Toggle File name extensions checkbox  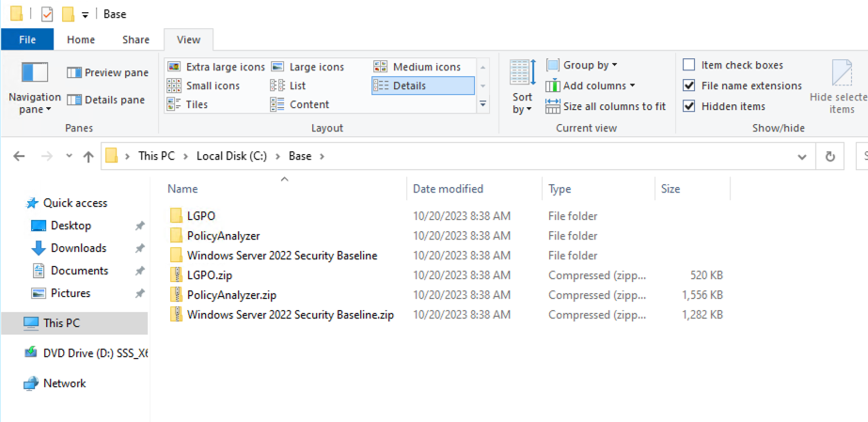[x=688, y=86]
